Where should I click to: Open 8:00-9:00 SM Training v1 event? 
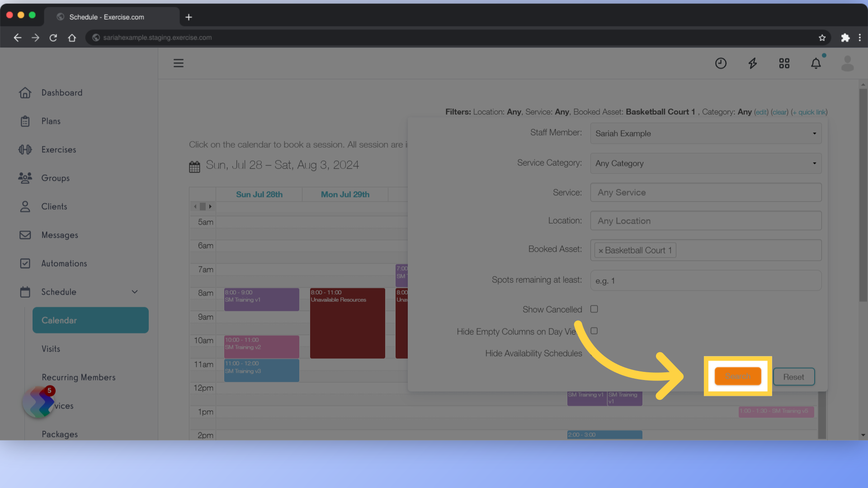[261, 300]
